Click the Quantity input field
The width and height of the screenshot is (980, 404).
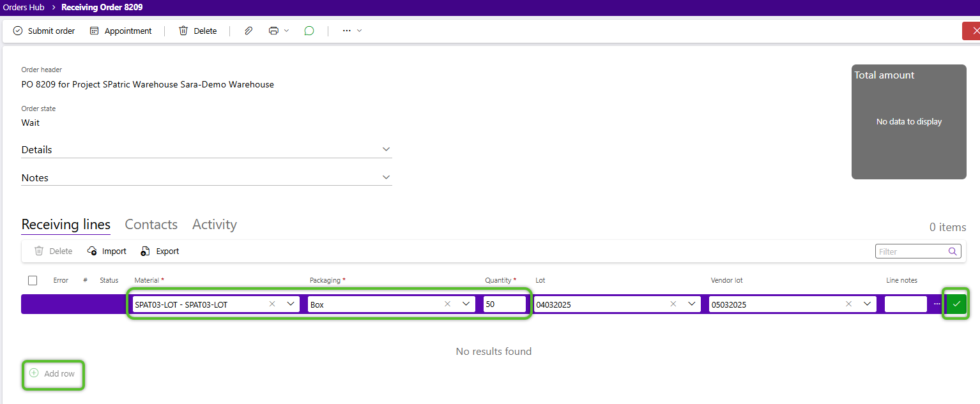(x=504, y=304)
